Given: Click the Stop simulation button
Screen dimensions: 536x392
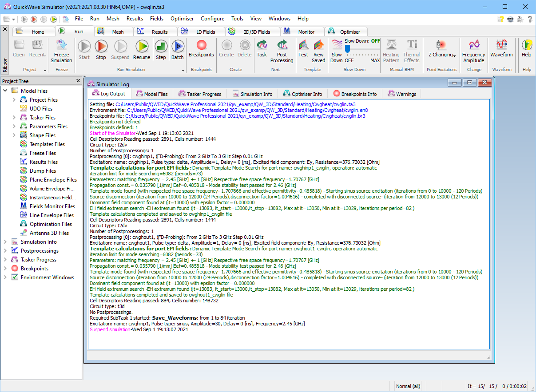Looking at the screenshot, I should pos(101,46).
